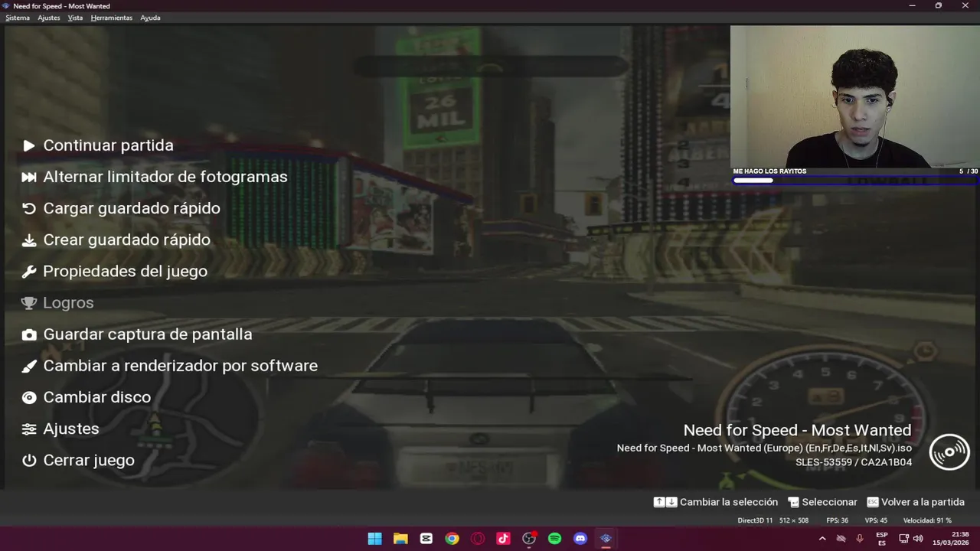Open the Vista menu

[75, 18]
